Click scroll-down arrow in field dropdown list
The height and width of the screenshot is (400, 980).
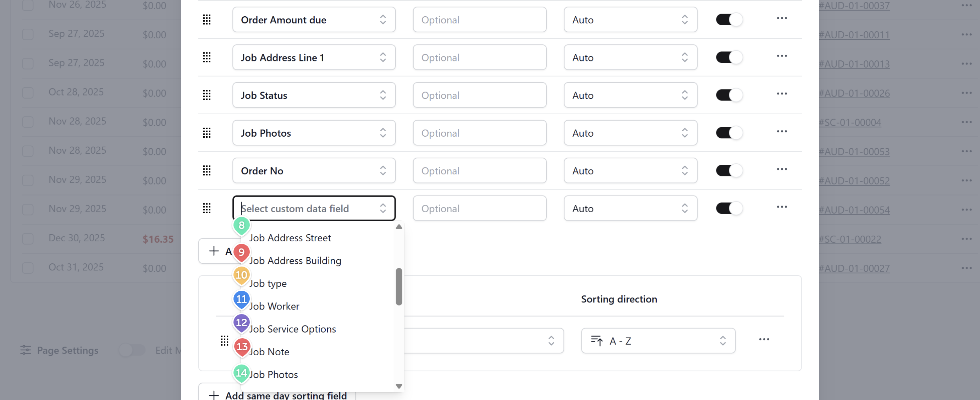(x=399, y=386)
